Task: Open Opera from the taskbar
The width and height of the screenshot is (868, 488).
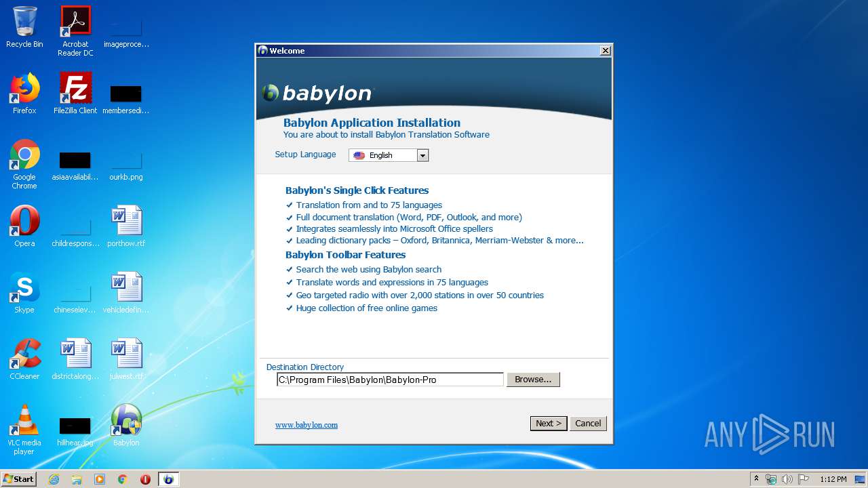Action: tap(145, 479)
